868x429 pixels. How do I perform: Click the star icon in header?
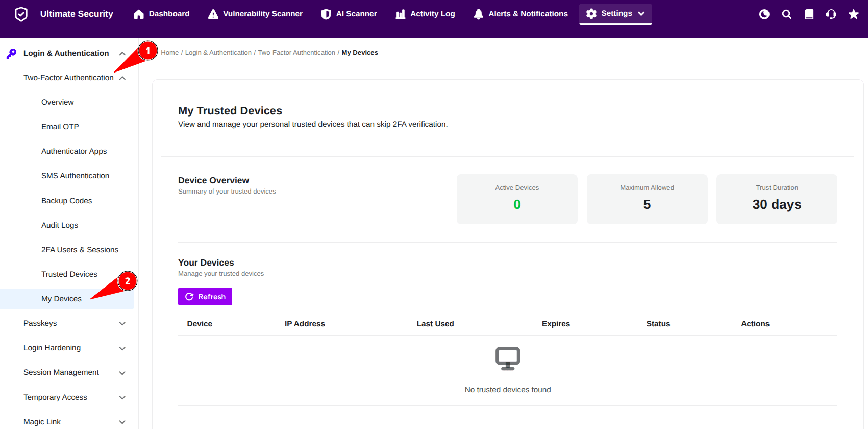(854, 14)
